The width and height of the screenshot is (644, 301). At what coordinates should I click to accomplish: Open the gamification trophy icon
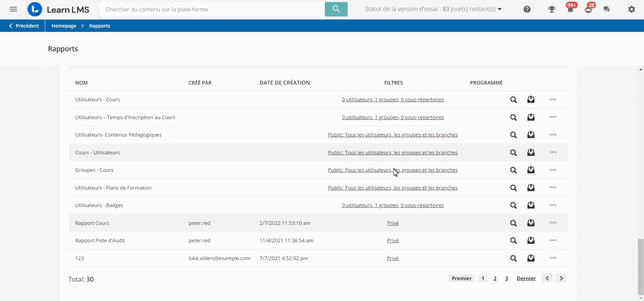(x=552, y=9)
